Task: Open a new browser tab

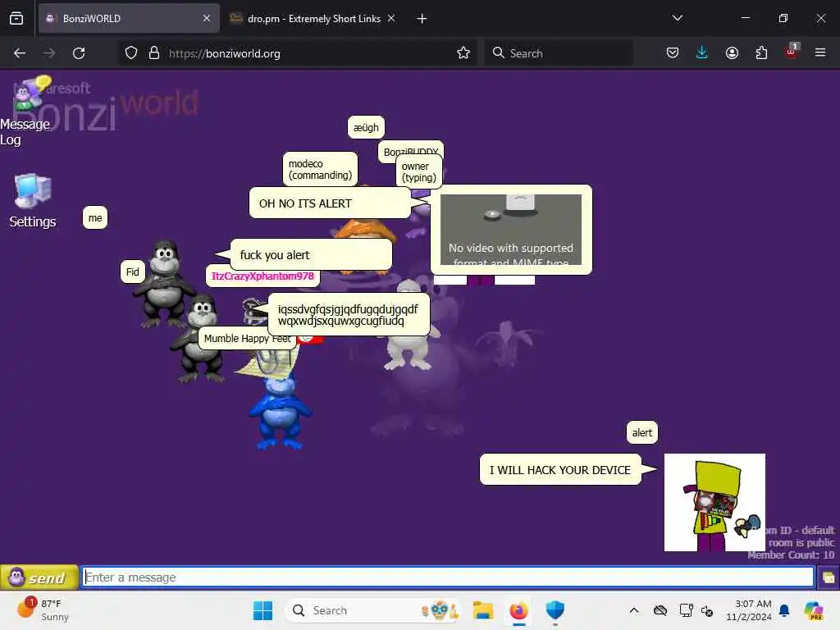Action: pos(422,19)
